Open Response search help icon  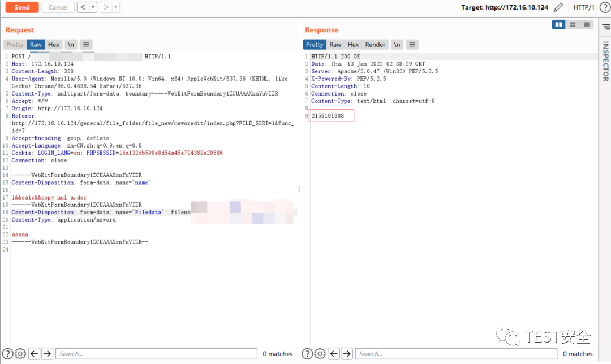coord(307,353)
